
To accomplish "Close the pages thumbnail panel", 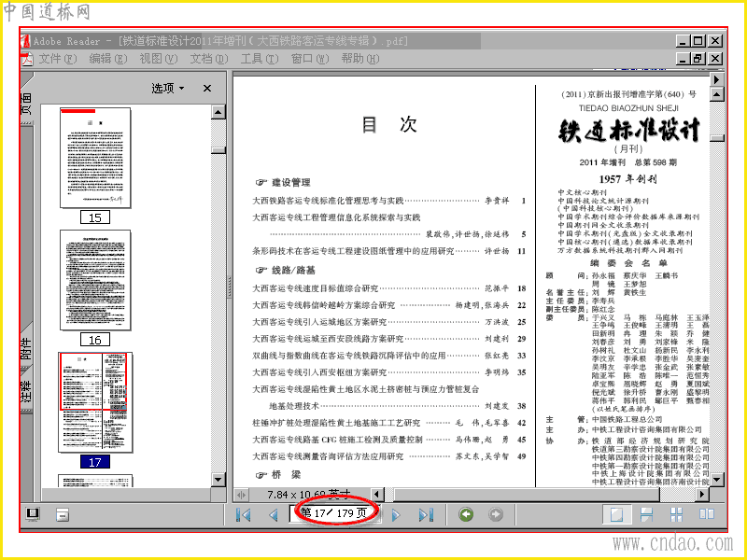I will click(x=207, y=88).
